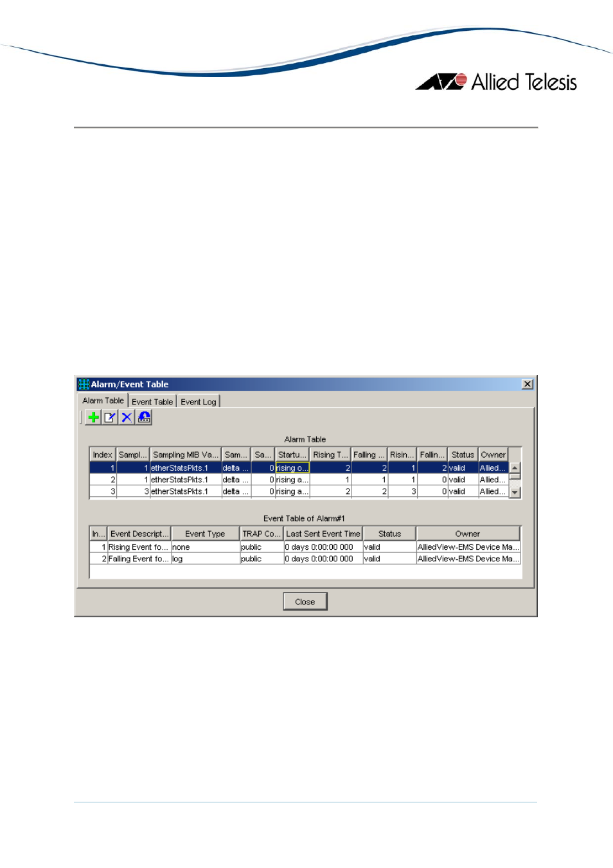Click '0 days 0:00:00 000' in Falling Event row

(323, 559)
